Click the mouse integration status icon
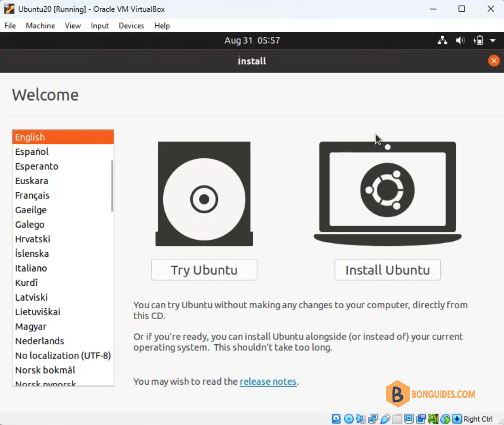The width and height of the screenshot is (504, 425). (x=445, y=418)
